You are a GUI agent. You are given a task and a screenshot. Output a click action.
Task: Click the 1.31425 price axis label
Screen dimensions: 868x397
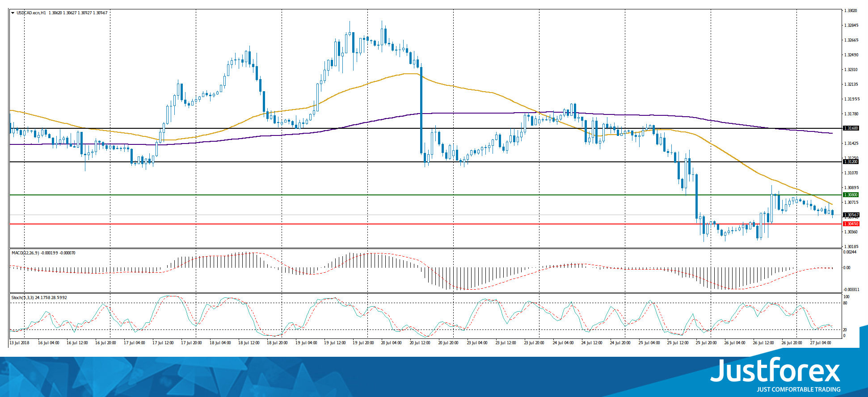[851, 144]
